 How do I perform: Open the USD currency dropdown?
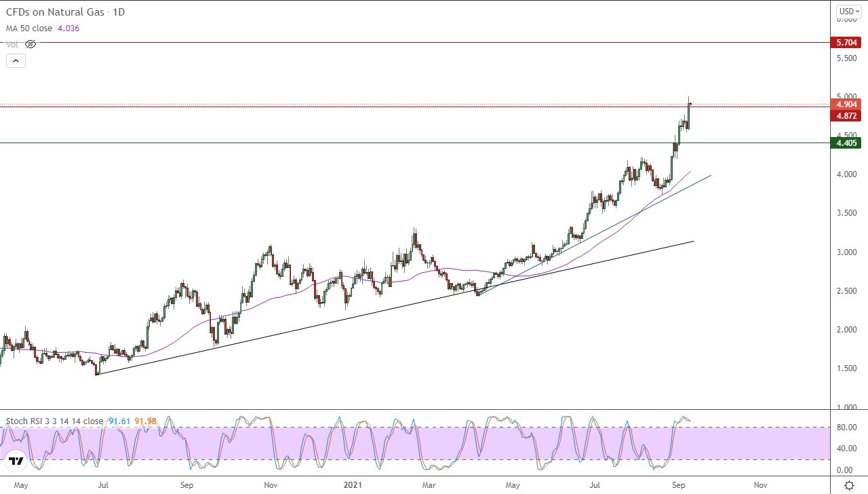click(848, 12)
